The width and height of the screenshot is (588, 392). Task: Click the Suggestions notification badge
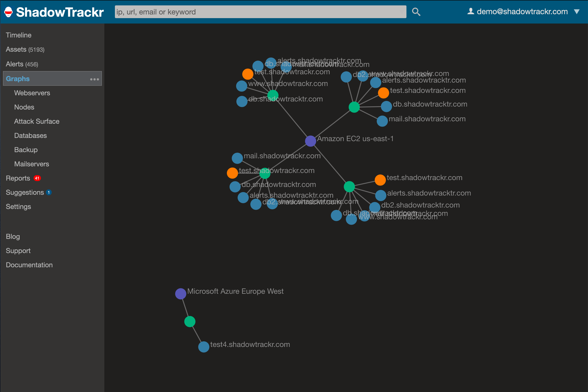click(49, 192)
